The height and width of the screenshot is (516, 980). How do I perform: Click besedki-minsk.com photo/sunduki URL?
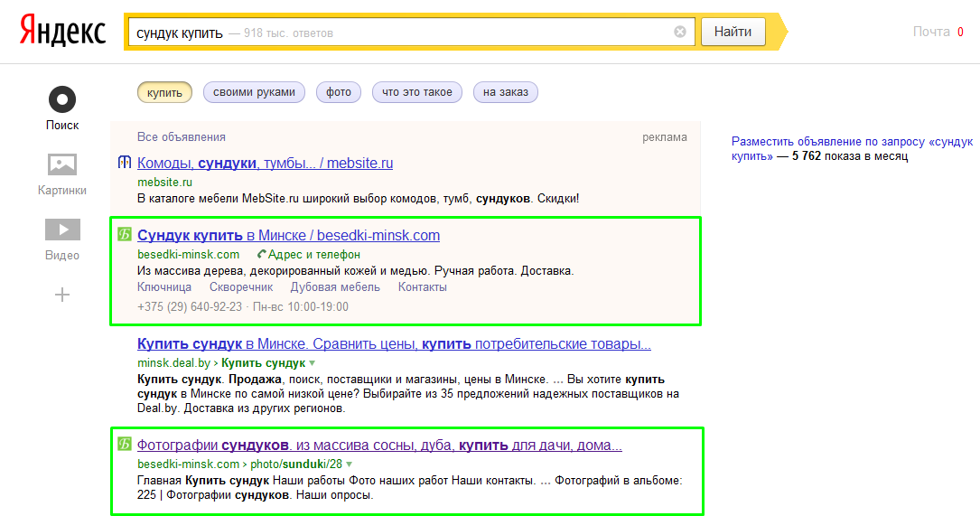click(240, 464)
